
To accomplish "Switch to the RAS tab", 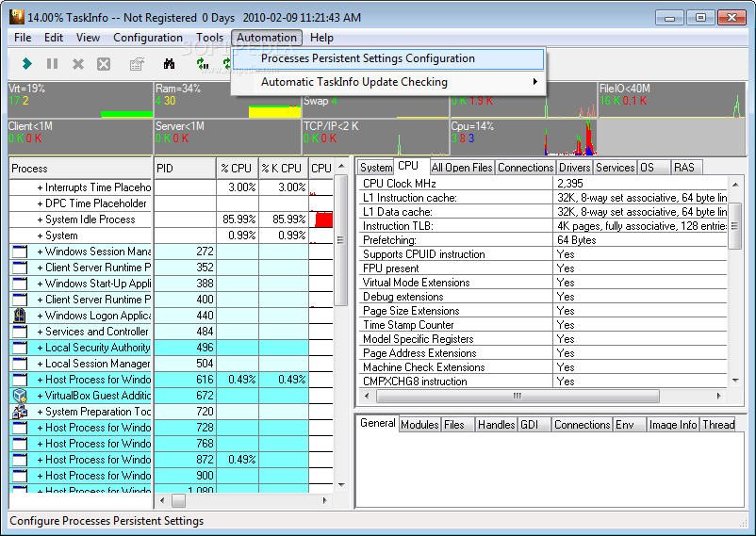I will (686, 168).
